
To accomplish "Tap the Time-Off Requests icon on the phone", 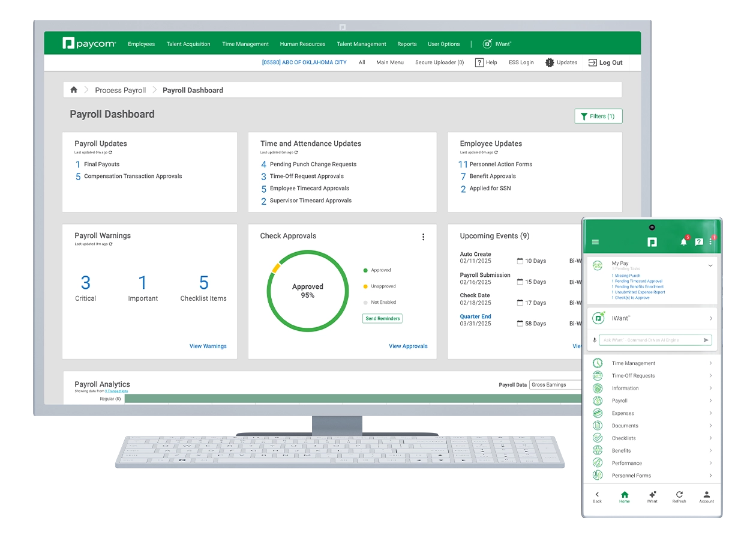I will (598, 376).
